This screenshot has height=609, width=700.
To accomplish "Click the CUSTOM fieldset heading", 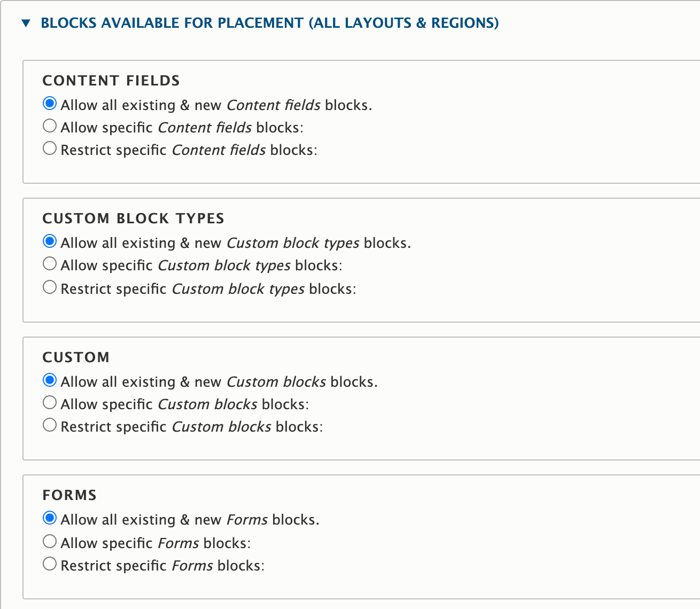I will pyautogui.click(x=76, y=357).
